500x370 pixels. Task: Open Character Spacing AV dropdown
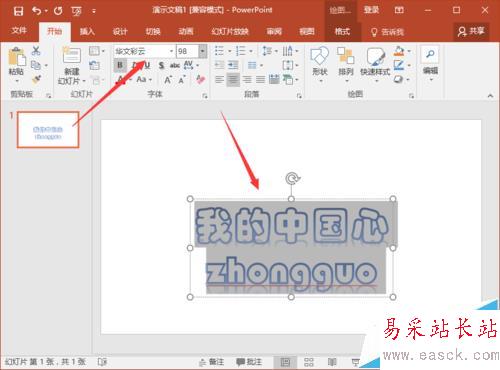coord(191,65)
